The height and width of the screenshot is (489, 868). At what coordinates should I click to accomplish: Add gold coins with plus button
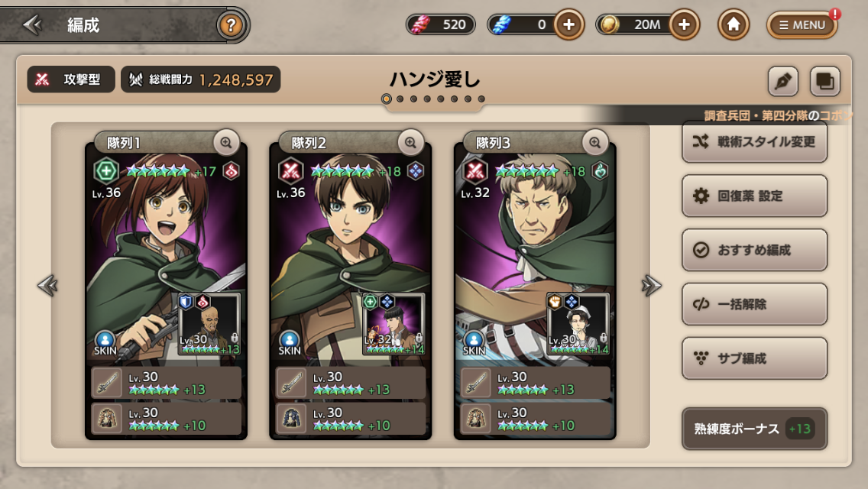coord(684,24)
